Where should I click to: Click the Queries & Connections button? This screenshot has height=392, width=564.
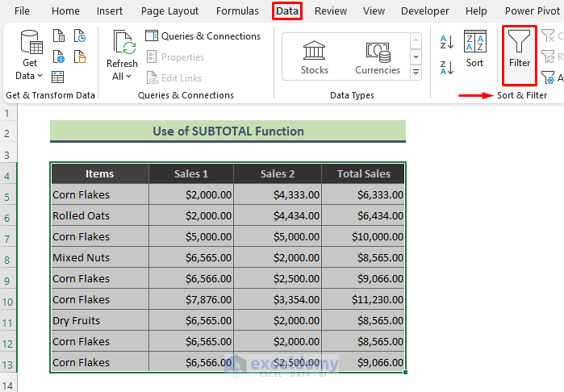point(203,36)
